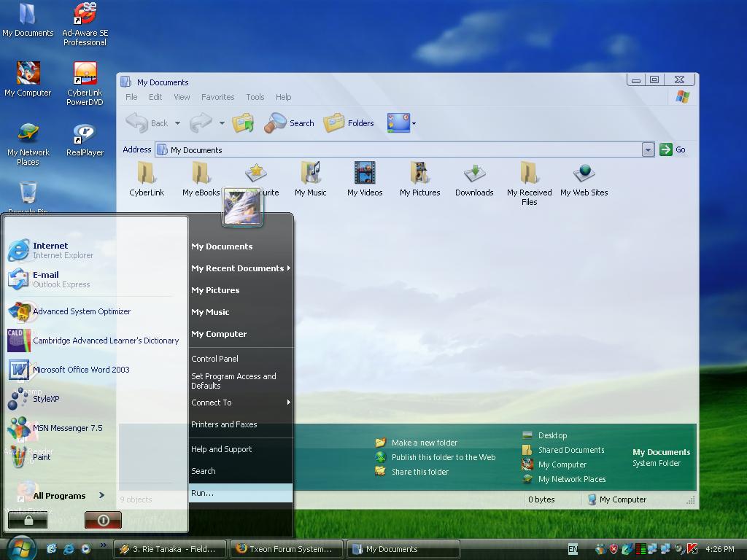Select the My Documents desktop icon

click(x=28, y=20)
